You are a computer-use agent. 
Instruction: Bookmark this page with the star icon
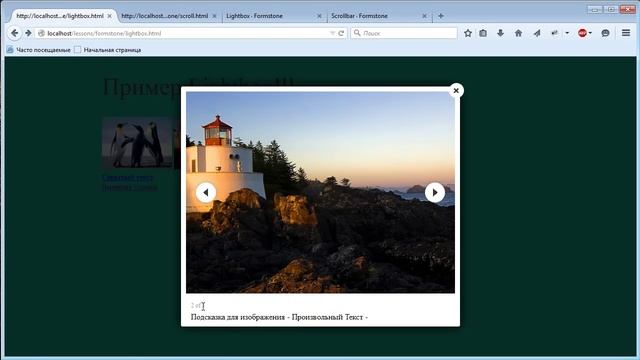pos(468,33)
